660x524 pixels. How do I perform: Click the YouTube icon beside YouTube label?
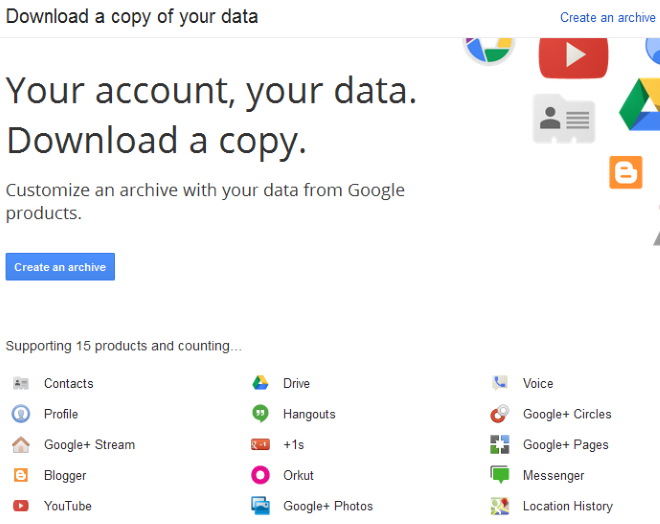[20, 506]
